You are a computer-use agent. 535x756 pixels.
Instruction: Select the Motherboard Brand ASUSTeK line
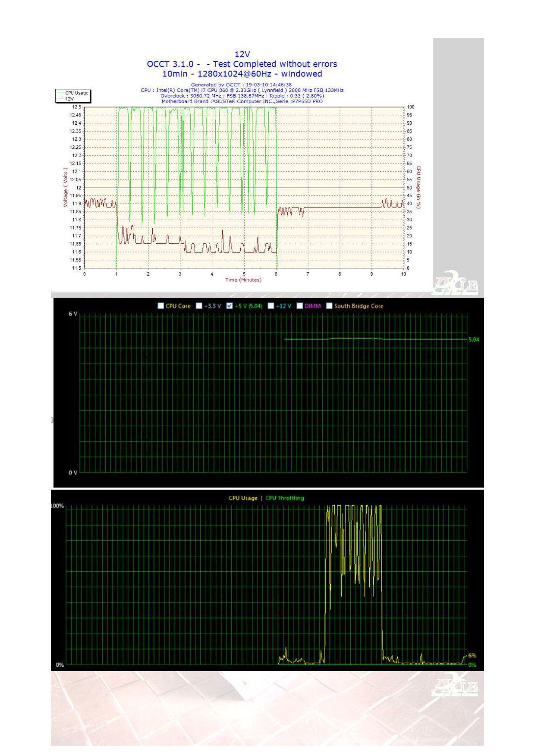[x=242, y=101]
